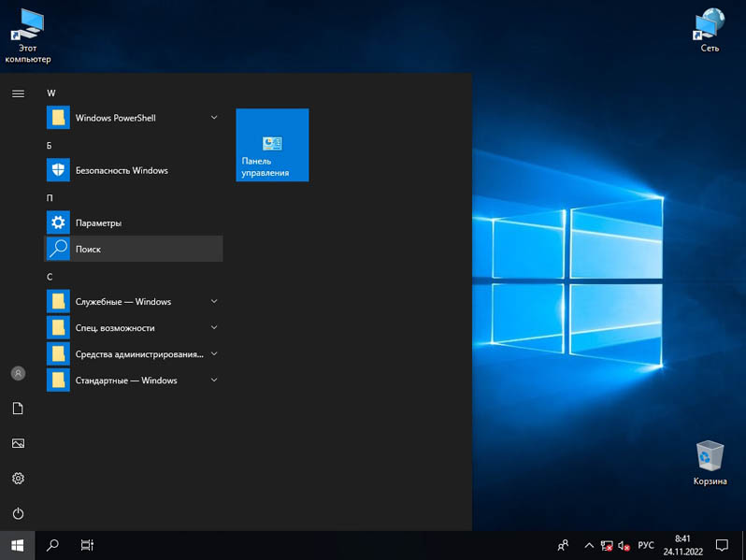Select the Служебные — Windows label
Image resolution: width=746 pixels, height=560 pixels.
point(123,302)
